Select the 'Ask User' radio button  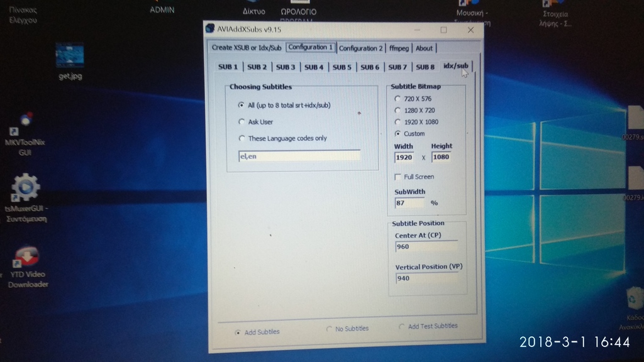241,122
